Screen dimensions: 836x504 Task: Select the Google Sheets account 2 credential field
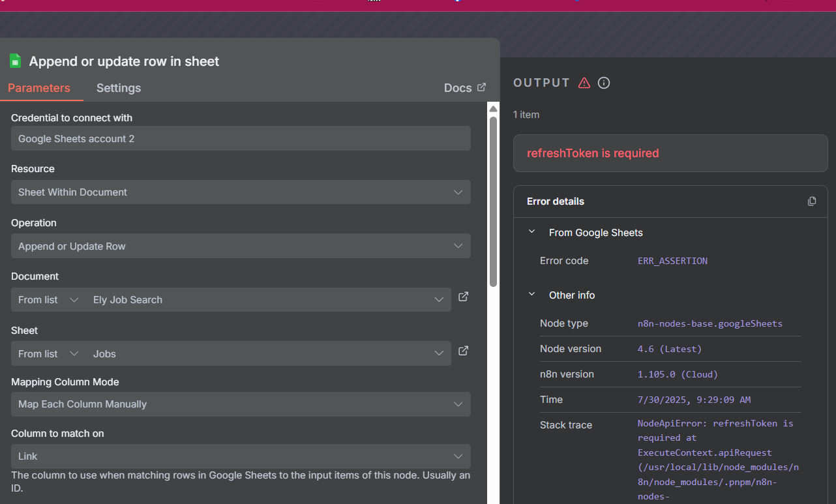241,138
